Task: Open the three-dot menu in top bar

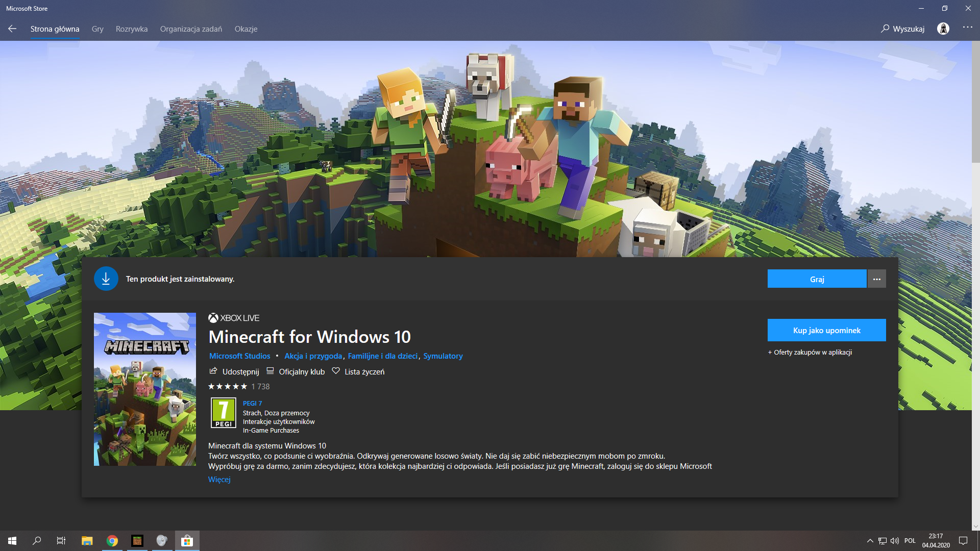Action: pos(967,28)
